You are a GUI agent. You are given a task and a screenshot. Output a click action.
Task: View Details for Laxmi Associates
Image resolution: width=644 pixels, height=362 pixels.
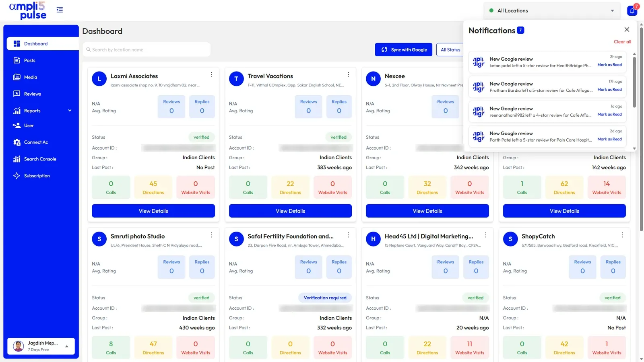153,211
